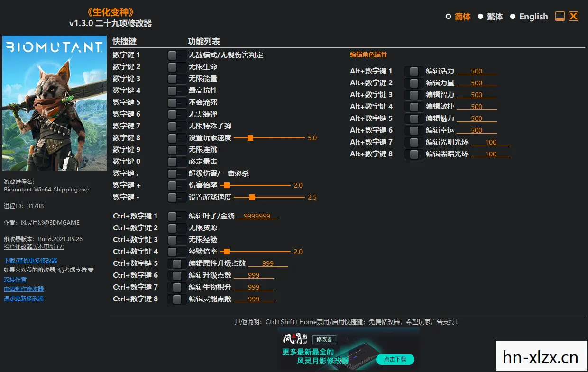Image resolution: width=588 pixels, height=372 pixels.
Task: Adjust the 经验倍率 slider
Action: [255, 252]
